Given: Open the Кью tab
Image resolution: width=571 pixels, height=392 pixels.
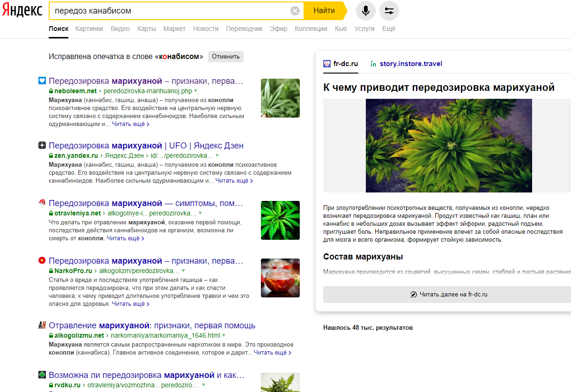Looking at the screenshot, I should coord(341,29).
